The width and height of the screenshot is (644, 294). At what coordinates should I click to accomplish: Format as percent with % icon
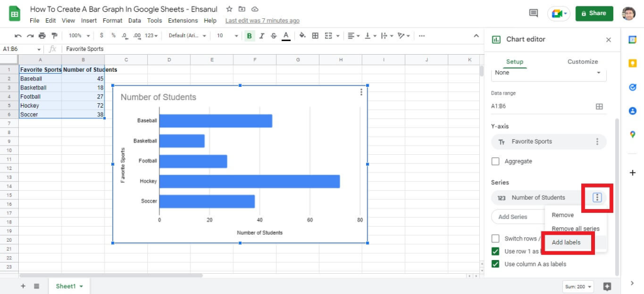click(113, 36)
